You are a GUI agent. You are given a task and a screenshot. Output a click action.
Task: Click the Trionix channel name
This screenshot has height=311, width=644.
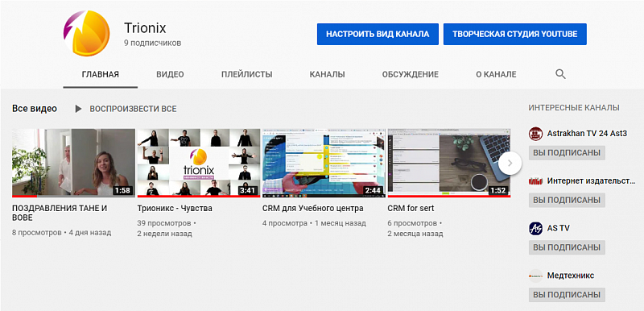point(145,28)
